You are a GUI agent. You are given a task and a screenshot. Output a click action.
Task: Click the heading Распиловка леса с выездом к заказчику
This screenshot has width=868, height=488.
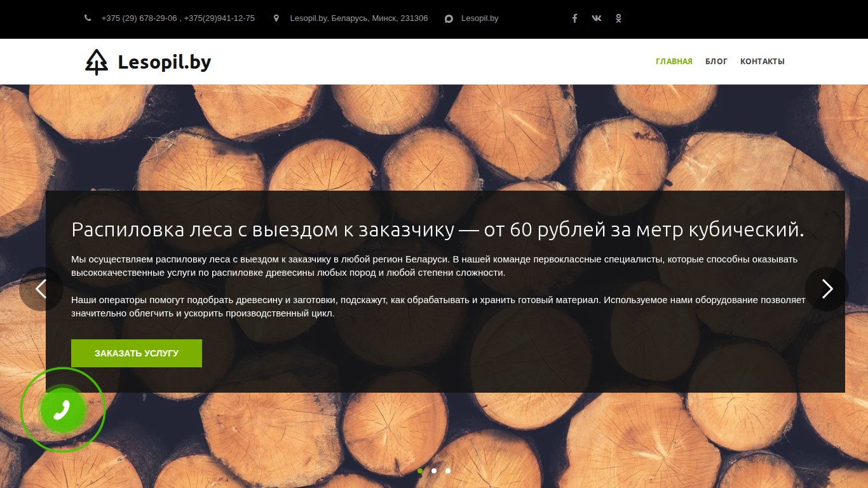pos(438,229)
